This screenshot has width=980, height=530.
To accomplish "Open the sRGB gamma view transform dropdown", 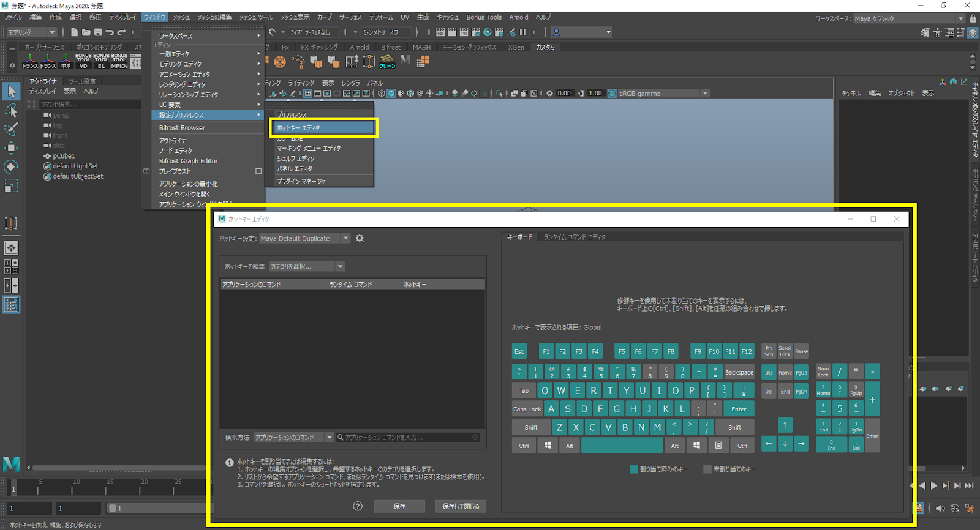I will pos(663,93).
